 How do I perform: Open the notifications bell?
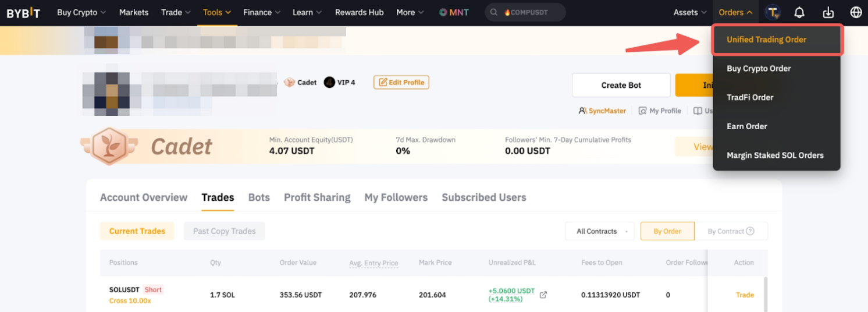click(x=799, y=12)
